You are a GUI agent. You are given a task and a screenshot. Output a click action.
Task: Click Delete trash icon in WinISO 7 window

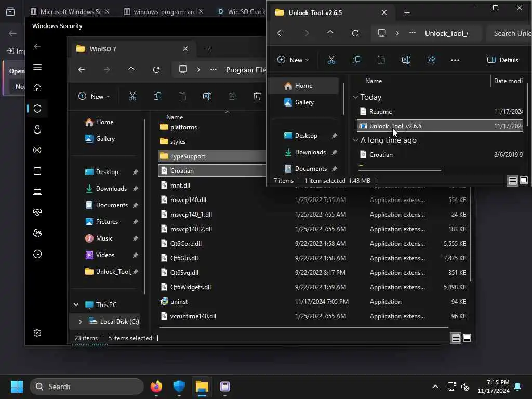point(257,96)
